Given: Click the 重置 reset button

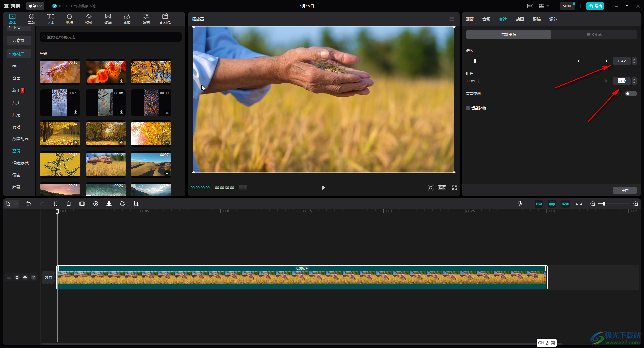Looking at the screenshot, I should [625, 190].
